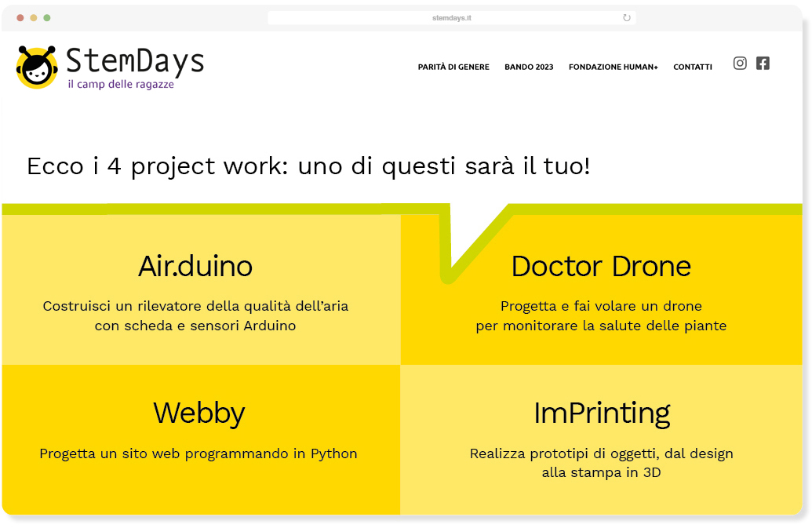Select the ImPrinting project title
Screen dimensions: 812x528
602,413
